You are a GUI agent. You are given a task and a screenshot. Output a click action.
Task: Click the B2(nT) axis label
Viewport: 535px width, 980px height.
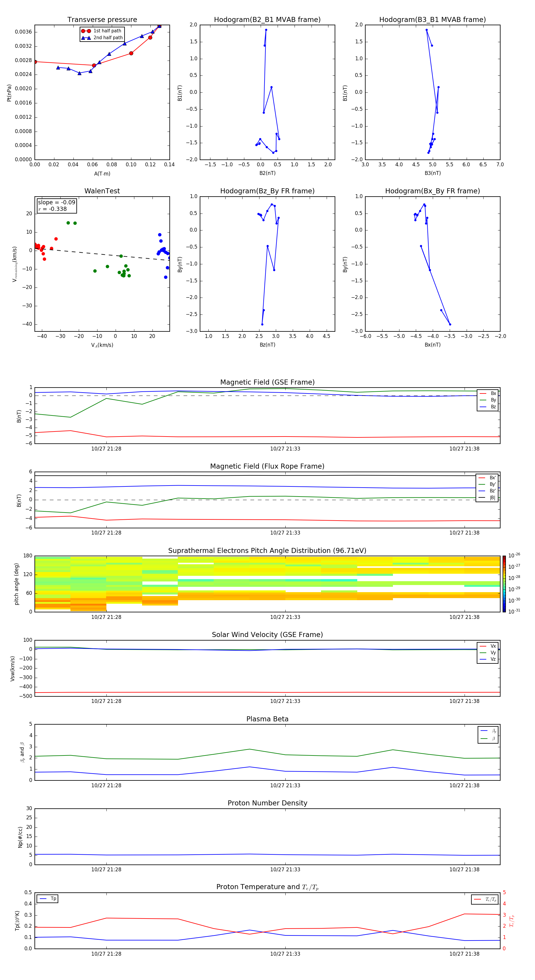tap(267, 173)
